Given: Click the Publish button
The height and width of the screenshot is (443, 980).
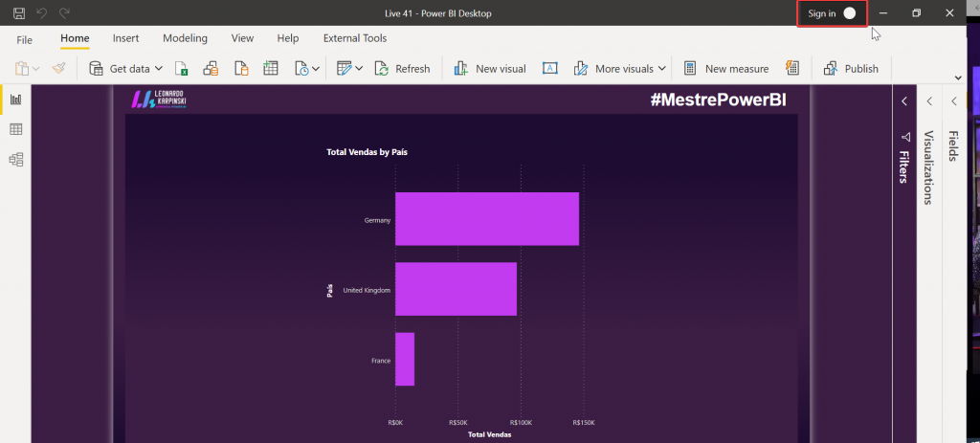Looking at the screenshot, I should click(851, 69).
